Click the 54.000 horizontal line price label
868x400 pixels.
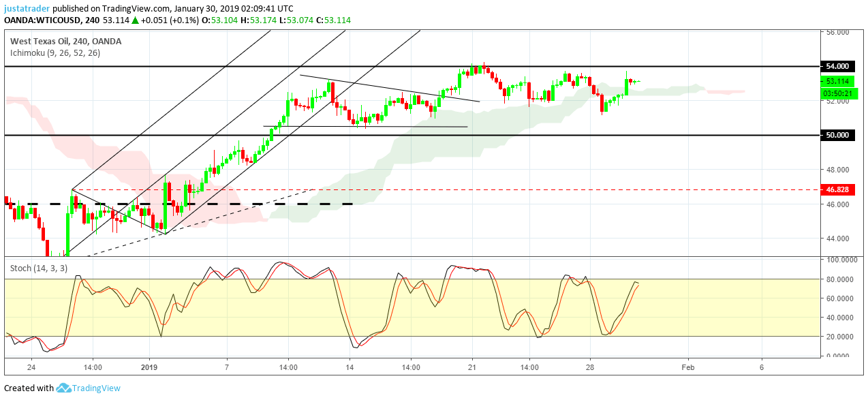[x=837, y=66]
